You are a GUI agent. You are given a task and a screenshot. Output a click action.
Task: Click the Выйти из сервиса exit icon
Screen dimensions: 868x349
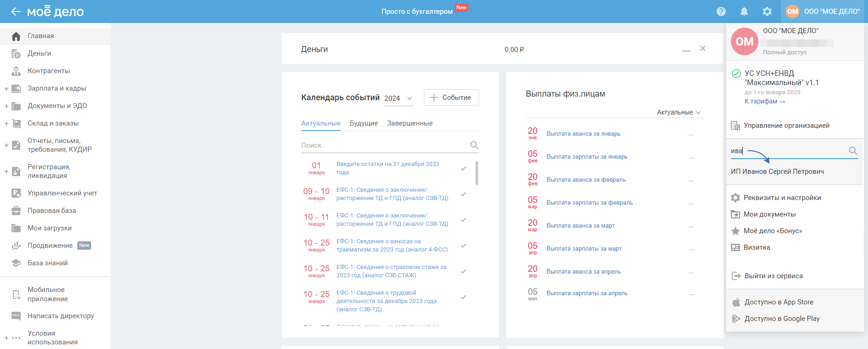click(736, 276)
